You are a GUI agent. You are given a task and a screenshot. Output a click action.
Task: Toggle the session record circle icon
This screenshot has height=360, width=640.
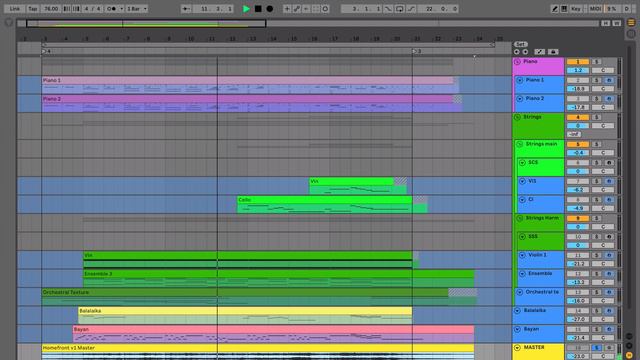(325, 9)
